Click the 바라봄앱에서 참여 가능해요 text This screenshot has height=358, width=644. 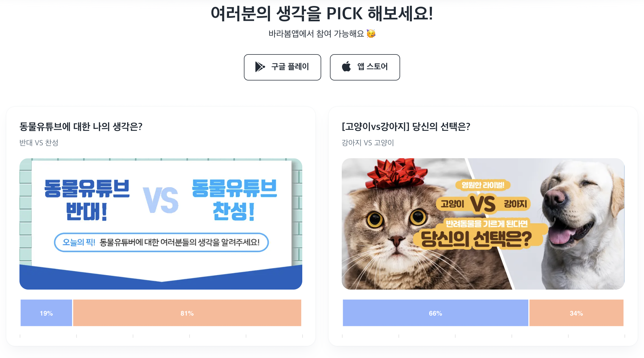point(316,34)
